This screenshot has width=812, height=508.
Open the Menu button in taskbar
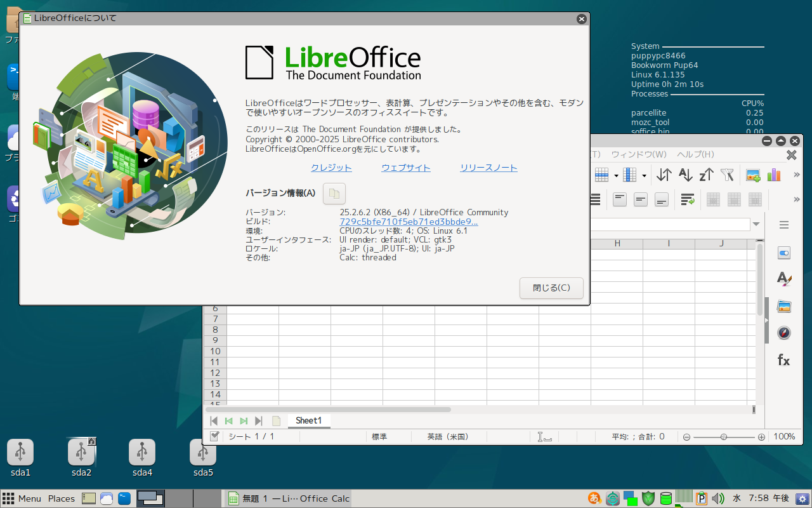pyautogui.click(x=22, y=498)
